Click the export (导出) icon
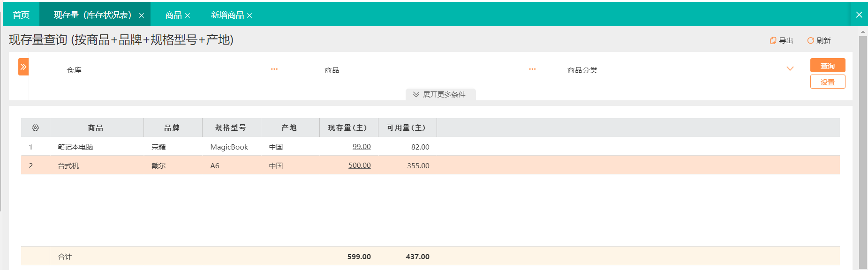Image resolution: width=868 pixels, height=270 pixels. (x=773, y=41)
